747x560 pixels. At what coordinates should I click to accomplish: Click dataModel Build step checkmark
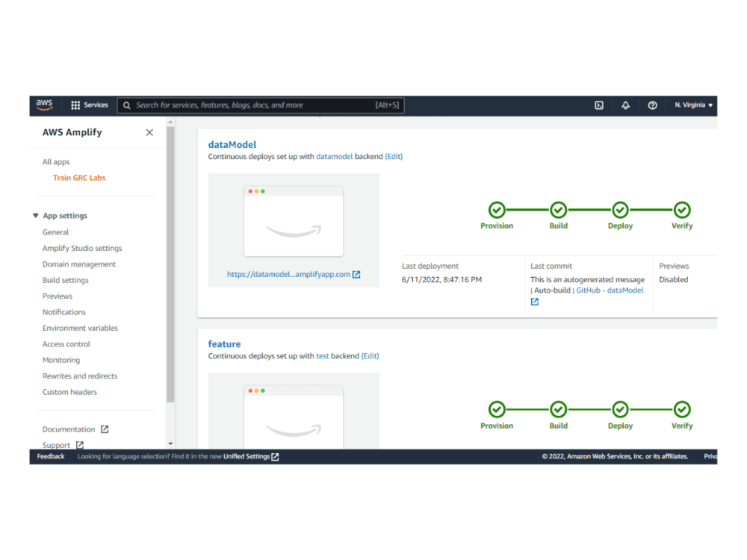pos(558,210)
